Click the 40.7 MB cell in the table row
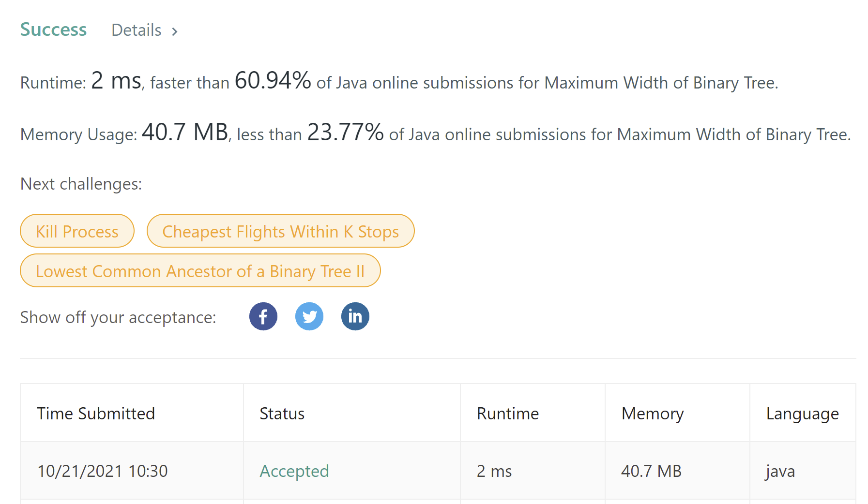868x504 pixels. click(651, 471)
